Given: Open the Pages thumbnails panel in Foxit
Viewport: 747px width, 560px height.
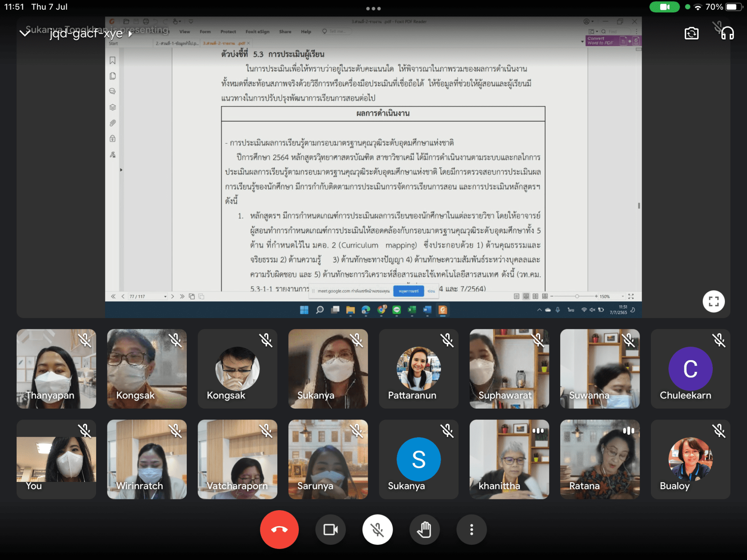Looking at the screenshot, I should [112, 76].
